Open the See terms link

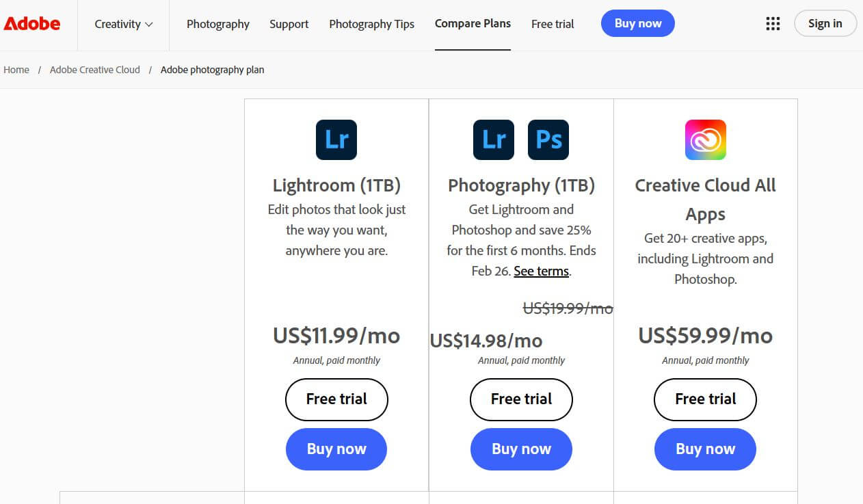click(540, 271)
